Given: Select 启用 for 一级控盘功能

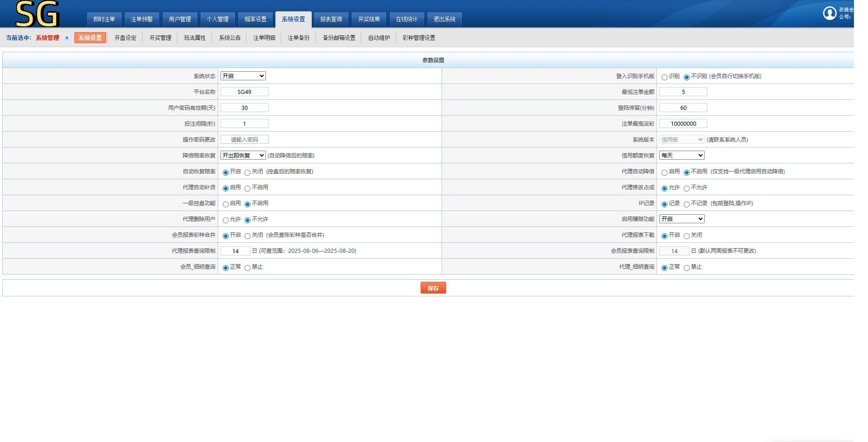Looking at the screenshot, I should pyautogui.click(x=226, y=204).
